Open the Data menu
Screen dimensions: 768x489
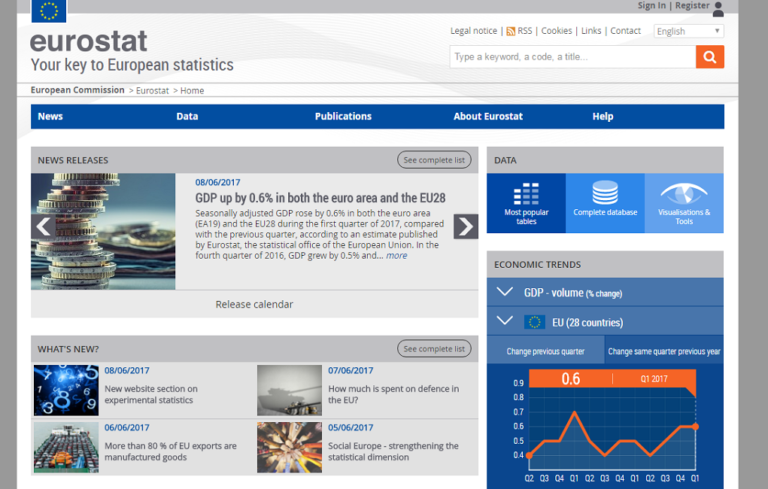pos(187,116)
